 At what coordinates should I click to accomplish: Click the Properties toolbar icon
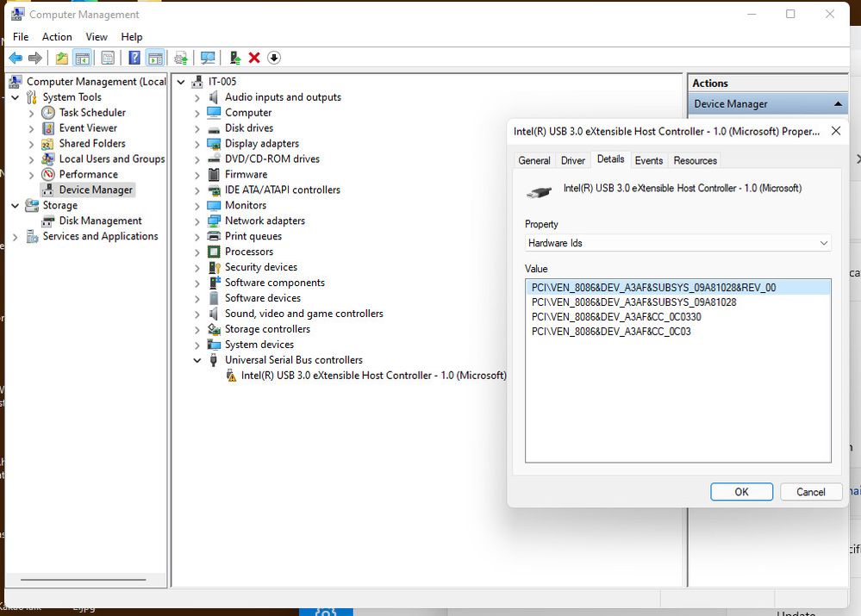point(109,58)
